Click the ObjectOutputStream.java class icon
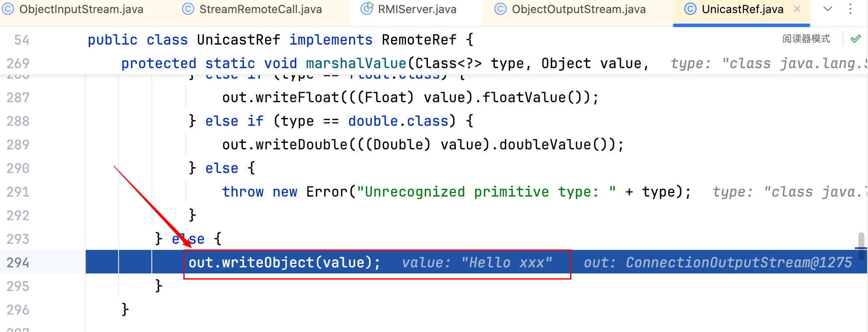This screenshot has height=332, width=868. coord(500,9)
